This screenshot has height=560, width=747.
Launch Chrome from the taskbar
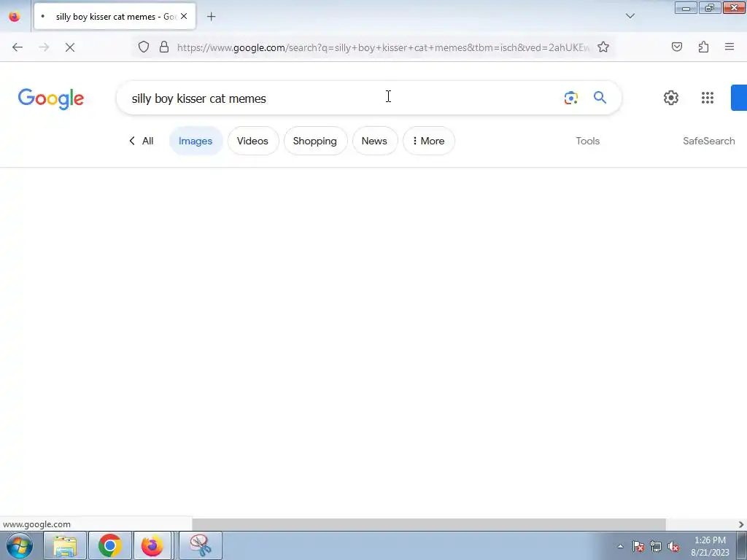[x=110, y=545]
